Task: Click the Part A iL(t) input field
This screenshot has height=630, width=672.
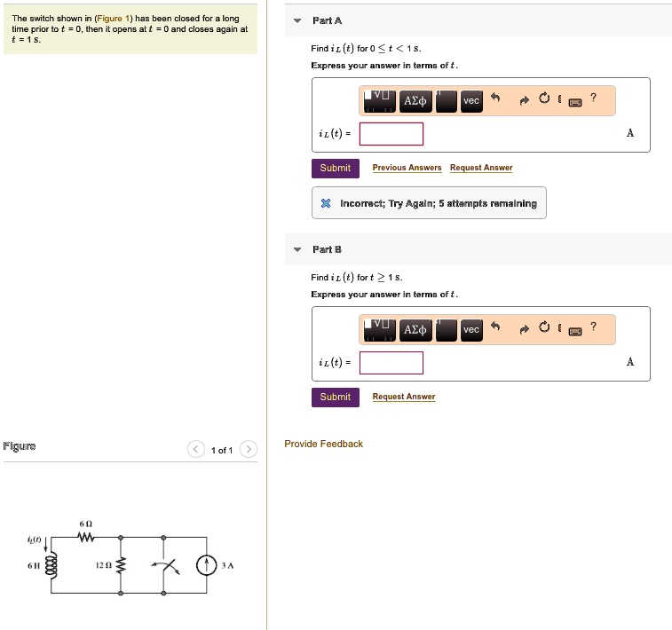Action: (x=391, y=134)
